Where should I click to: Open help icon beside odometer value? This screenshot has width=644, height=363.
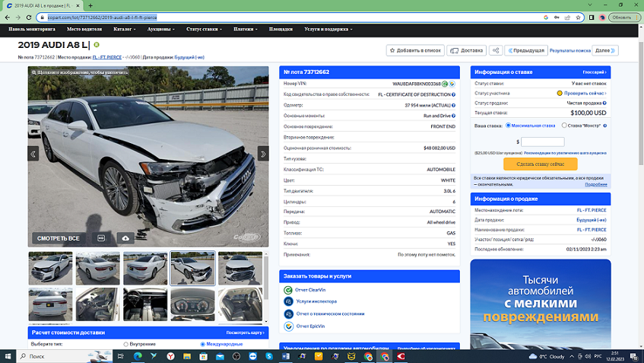pyautogui.click(x=453, y=105)
